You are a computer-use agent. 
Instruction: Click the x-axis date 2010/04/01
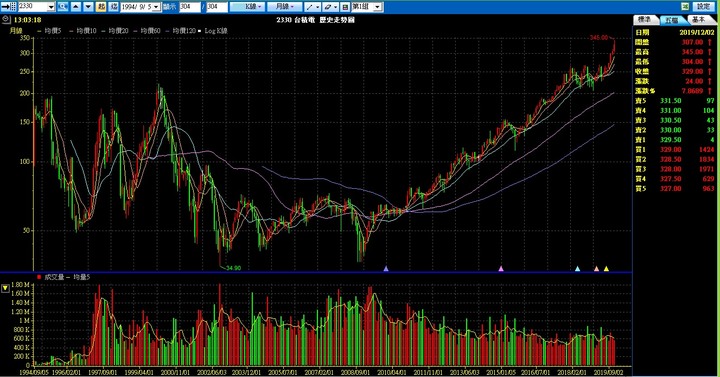(392, 372)
